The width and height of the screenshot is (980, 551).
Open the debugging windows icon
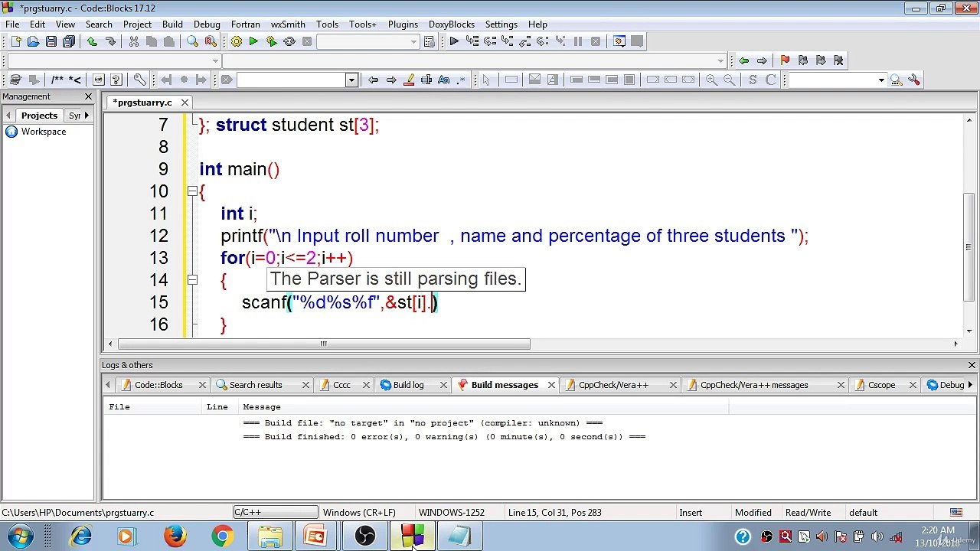pos(619,41)
